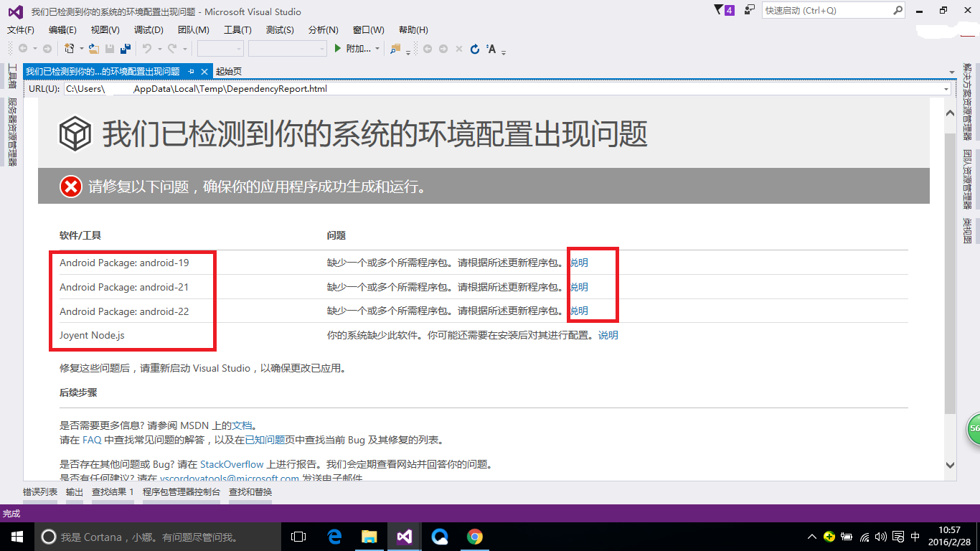Click the web browser Stop icon
Screen dimensions: 980x551
459,49
